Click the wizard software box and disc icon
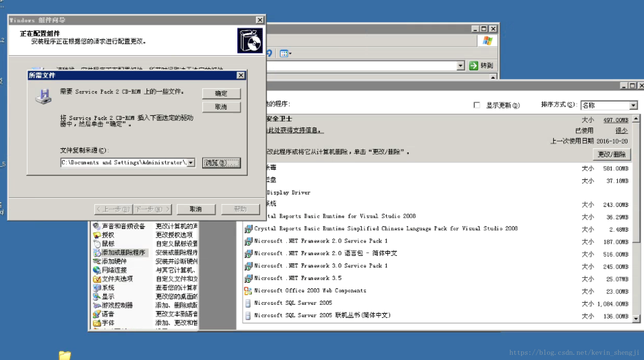644x360 pixels. click(x=250, y=41)
